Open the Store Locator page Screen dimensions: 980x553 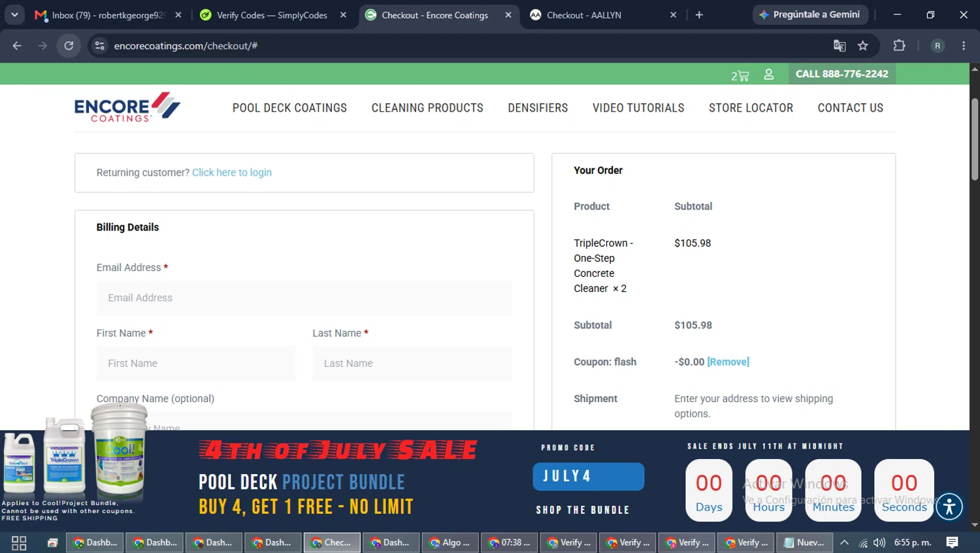(751, 108)
